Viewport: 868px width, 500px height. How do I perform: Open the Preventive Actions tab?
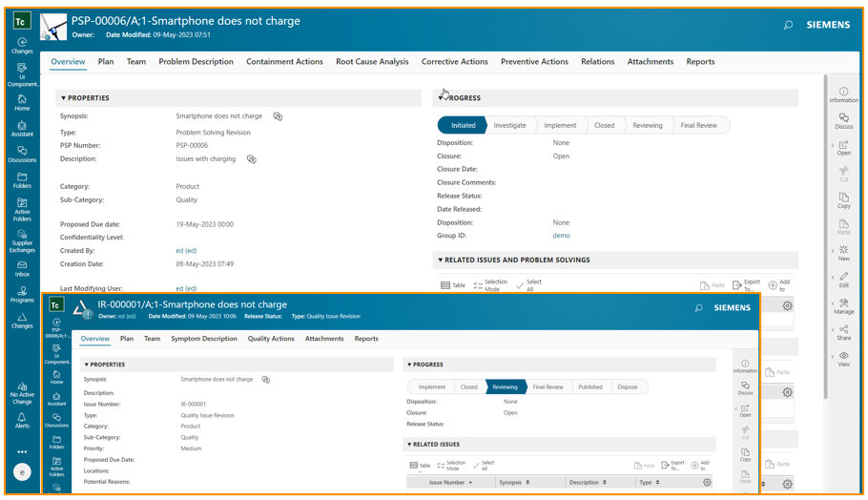coord(534,61)
